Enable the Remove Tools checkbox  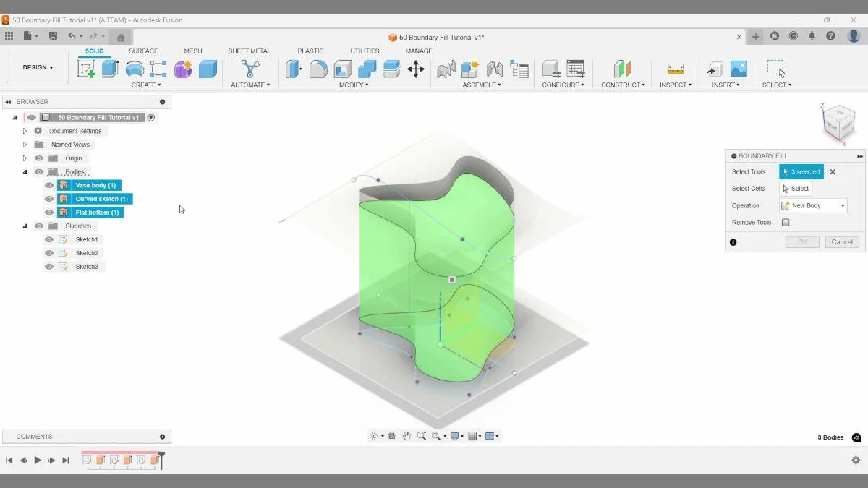click(785, 222)
